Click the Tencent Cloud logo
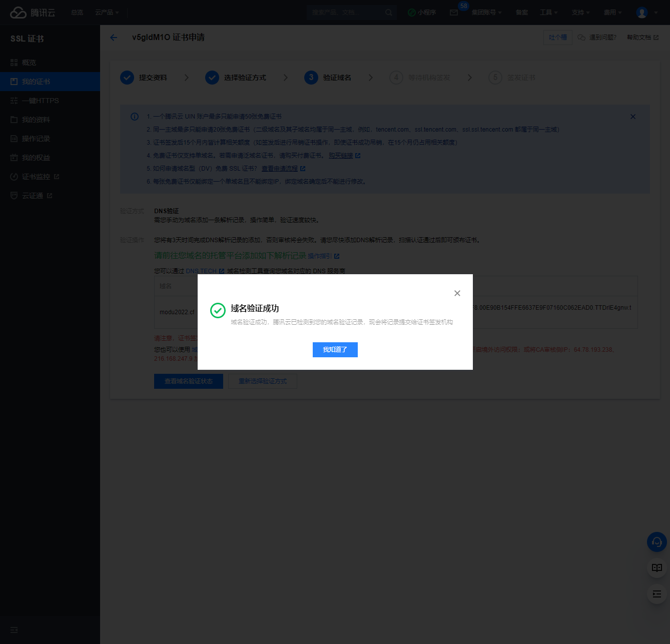Screen dimensions: 670x644 [x=33, y=13]
